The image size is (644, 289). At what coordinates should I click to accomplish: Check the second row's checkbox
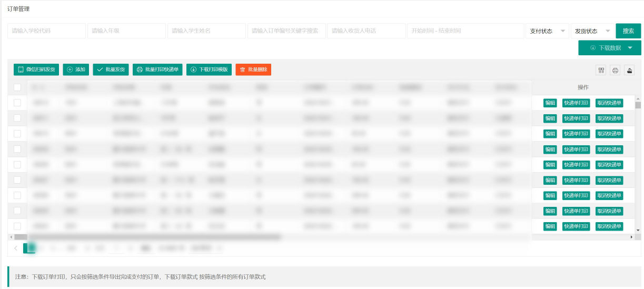pyautogui.click(x=17, y=118)
